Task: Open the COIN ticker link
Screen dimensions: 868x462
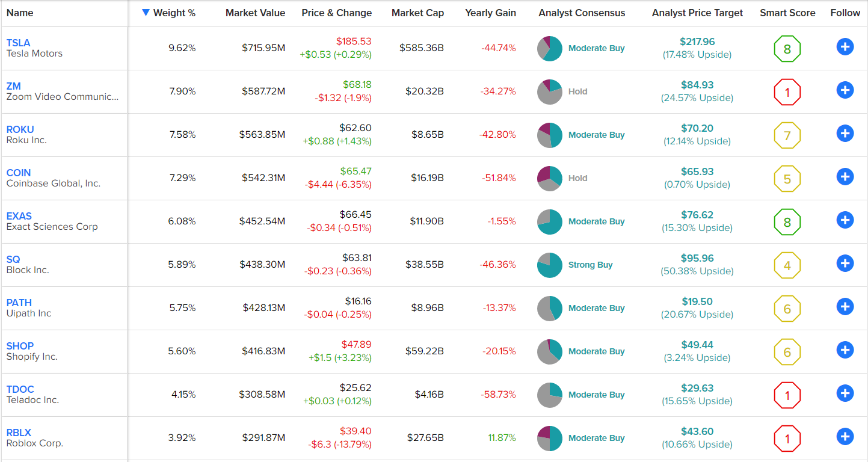Action: tap(19, 173)
